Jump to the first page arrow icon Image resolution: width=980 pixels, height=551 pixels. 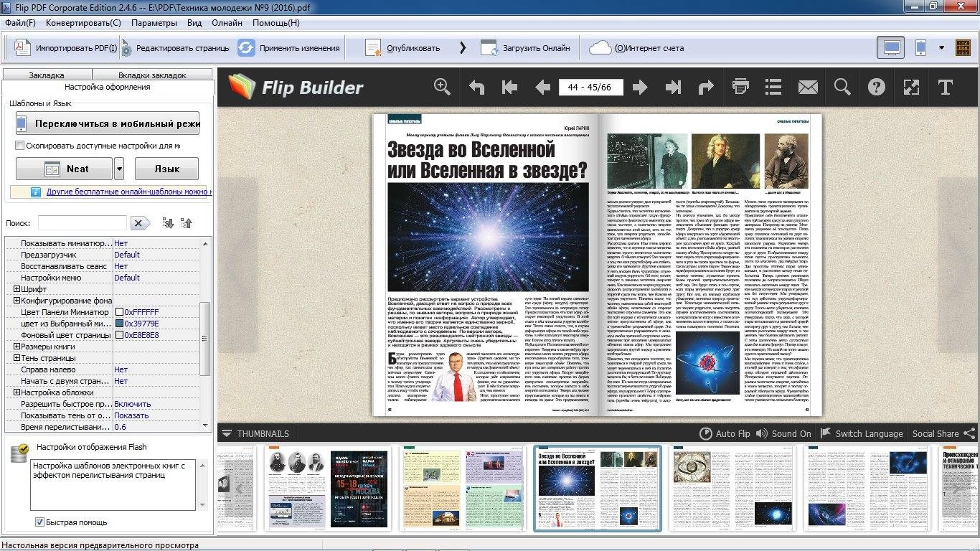click(509, 88)
